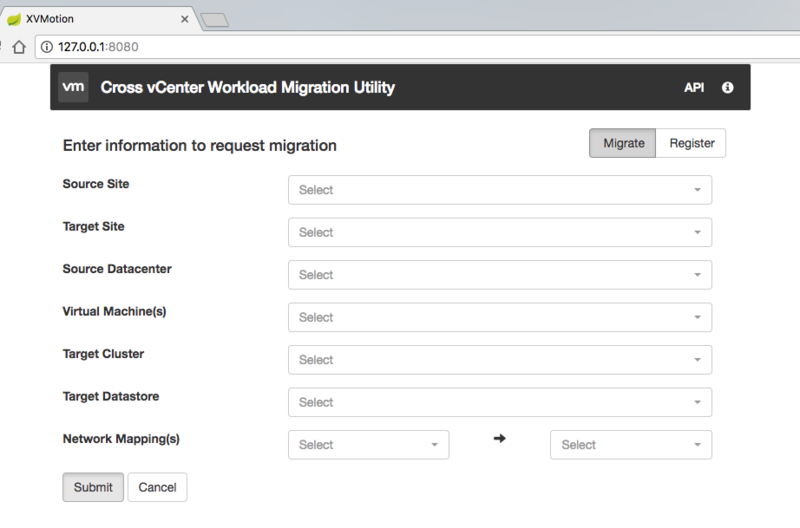The width and height of the screenshot is (800, 528).
Task: Open the Target Datastore dropdown
Action: (499, 402)
